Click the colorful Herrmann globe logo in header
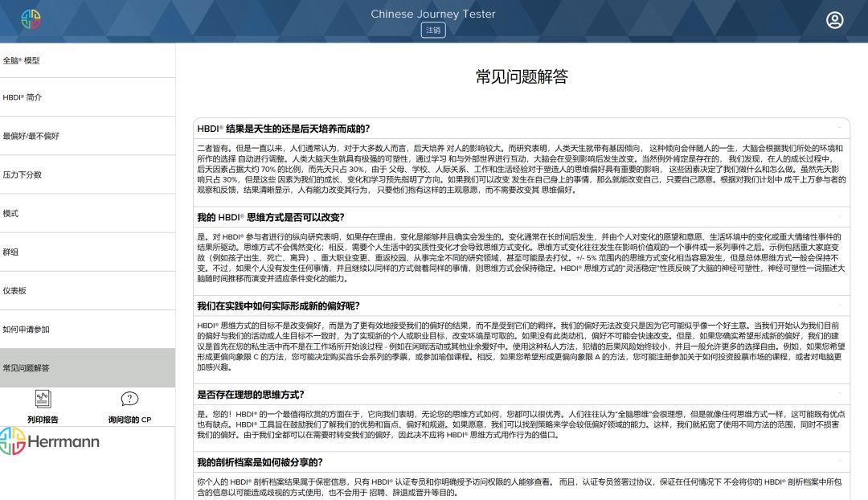Screen dimensions: 868x500 pos(31,19)
